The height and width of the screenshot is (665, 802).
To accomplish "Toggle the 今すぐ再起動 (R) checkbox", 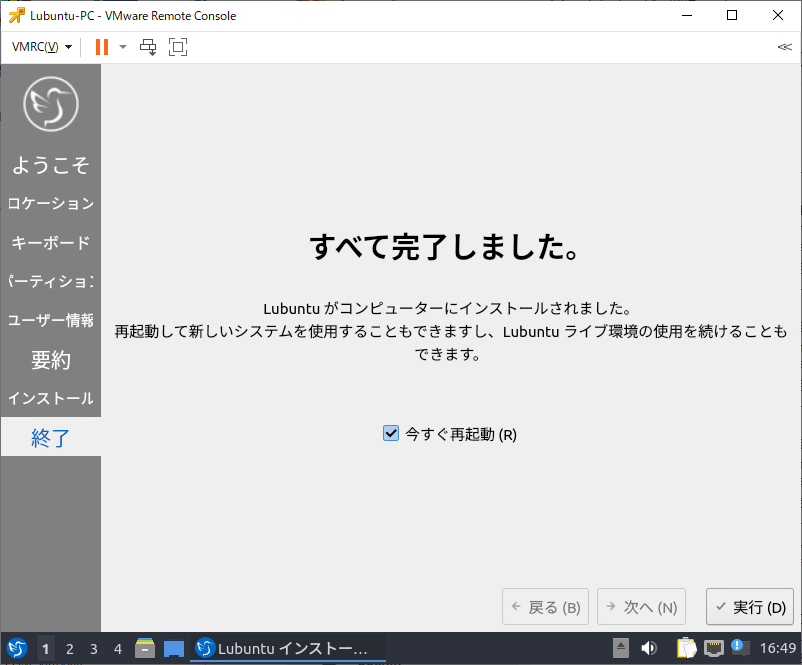I will click(391, 433).
